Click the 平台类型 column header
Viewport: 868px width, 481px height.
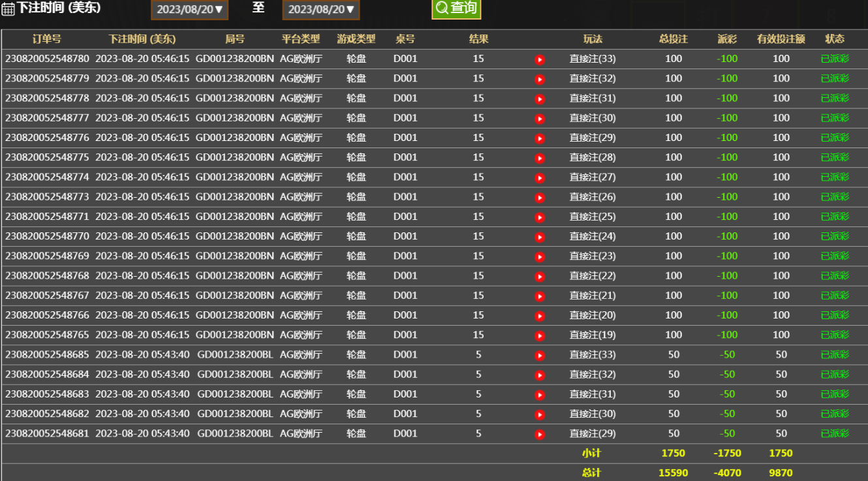coord(301,39)
